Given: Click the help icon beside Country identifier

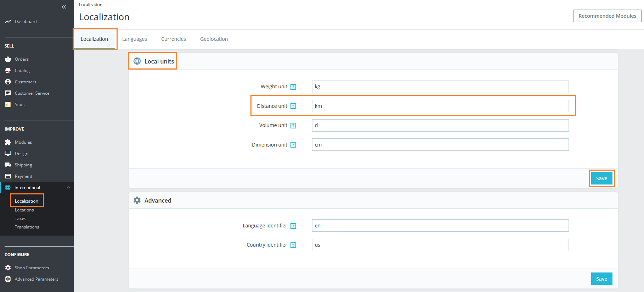Looking at the screenshot, I should coord(293,245).
